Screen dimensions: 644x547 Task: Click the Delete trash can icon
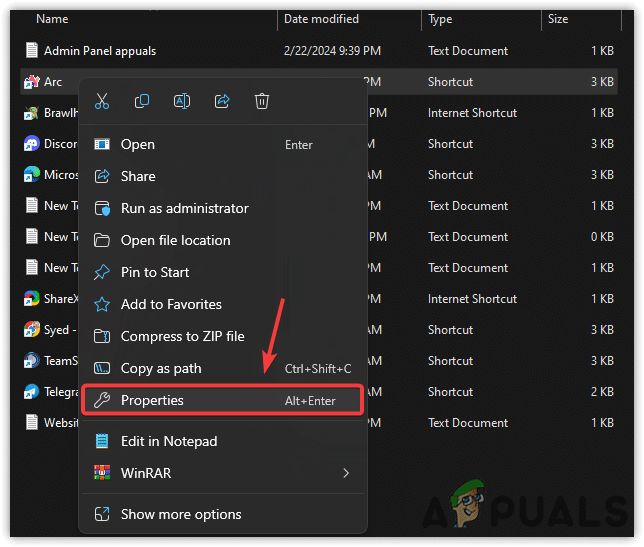click(262, 101)
